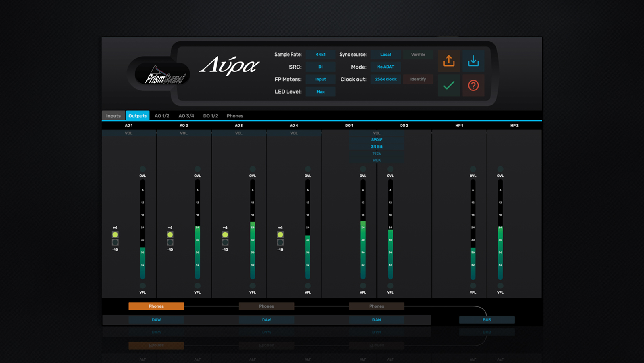644x363 pixels.
Task: Select +4 level for AO 2
Action: tap(170, 235)
